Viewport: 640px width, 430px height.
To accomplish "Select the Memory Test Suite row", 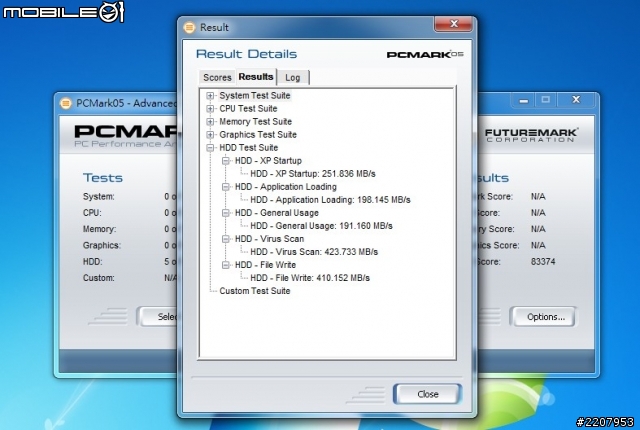I will tap(256, 122).
